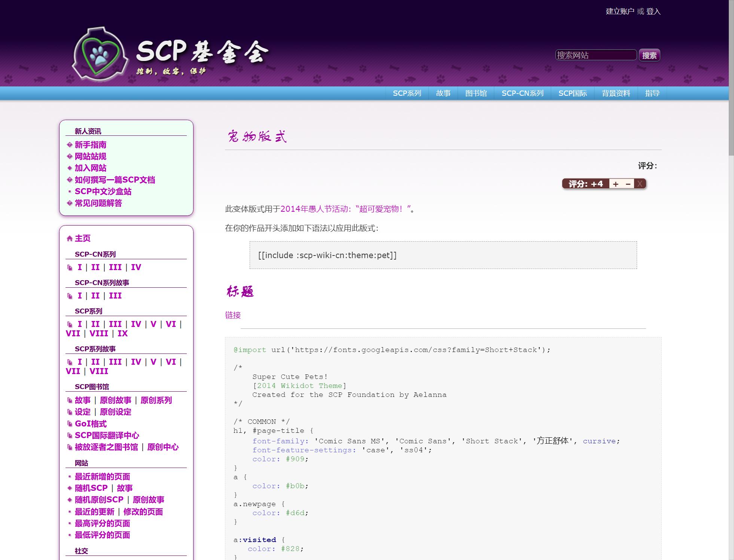Open the SCP-CN系列 top navigation menu
734x560 pixels.
pyautogui.click(x=522, y=93)
